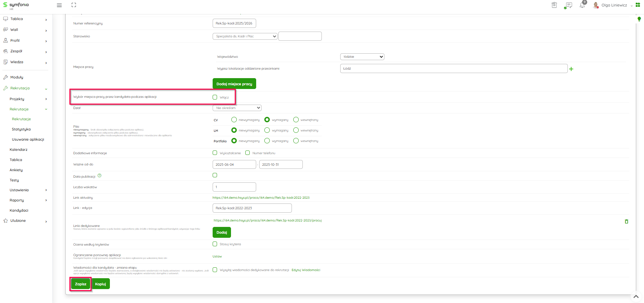Screen dimensions: 644x303
Task: Open the clipboard tasks icon in header
Action: (554, 5)
